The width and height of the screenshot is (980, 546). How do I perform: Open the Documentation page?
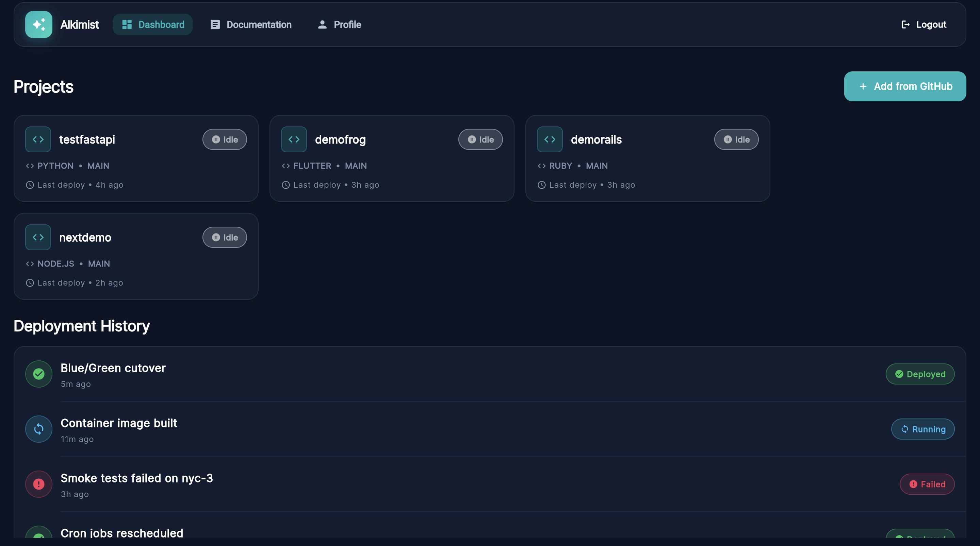pyautogui.click(x=251, y=24)
